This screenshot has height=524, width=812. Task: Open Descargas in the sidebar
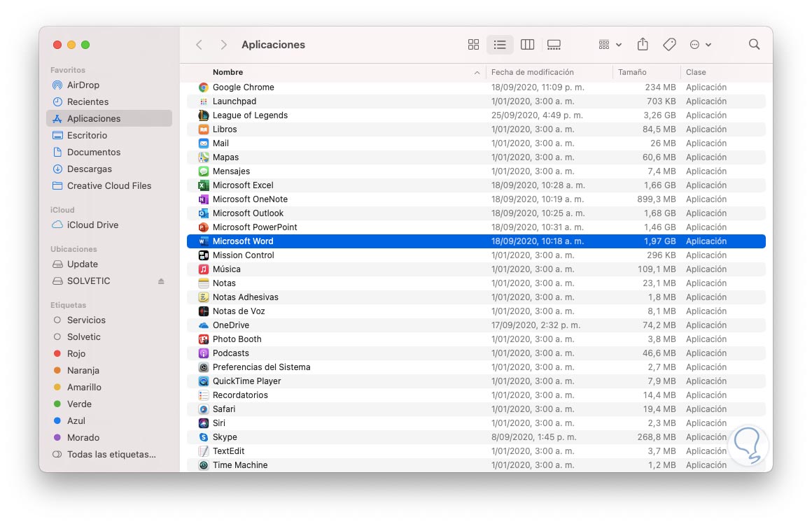tap(109, 169)
